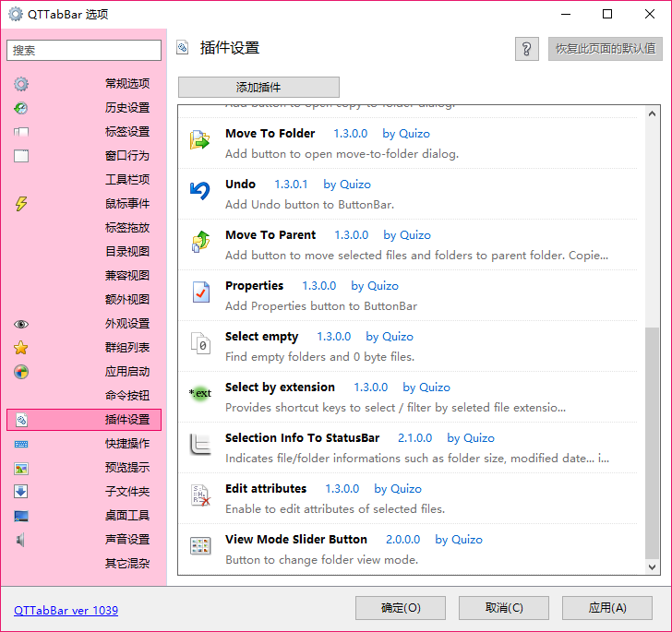Click the plugin list scrollbar thumb
The width and height of the screenshot is (672, 632).
(x=652, y=443)
